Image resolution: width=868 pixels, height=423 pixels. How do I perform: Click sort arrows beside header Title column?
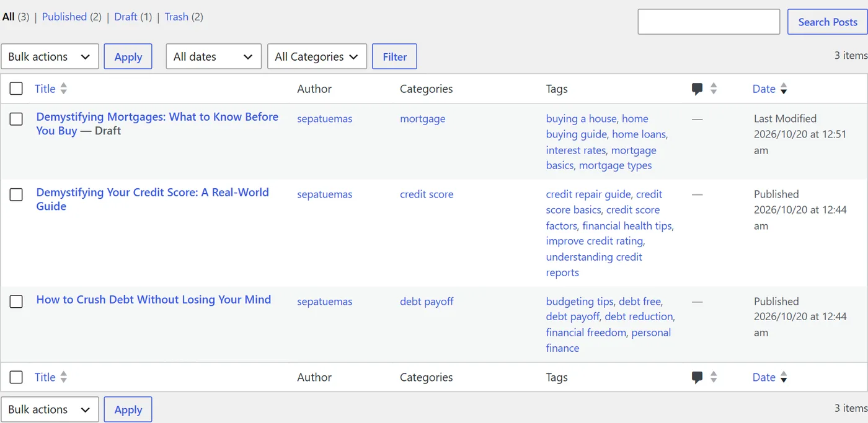63,89
